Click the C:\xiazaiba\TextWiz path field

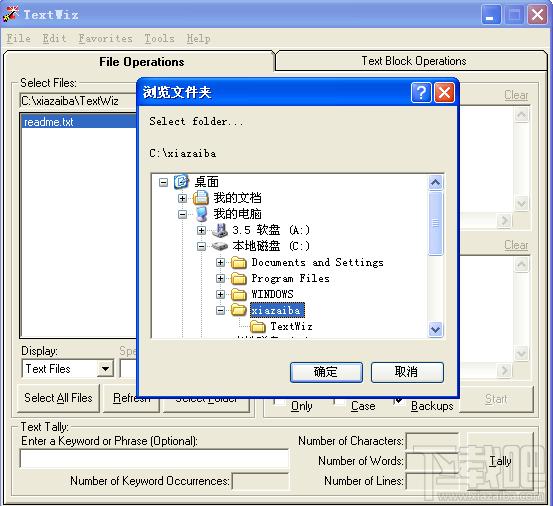tap(78, 101)
